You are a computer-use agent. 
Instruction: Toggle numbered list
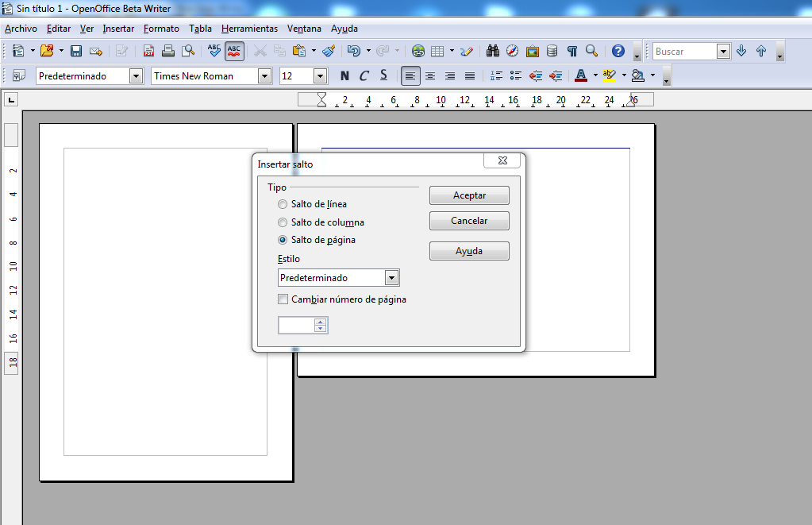(x=496, y=75)
